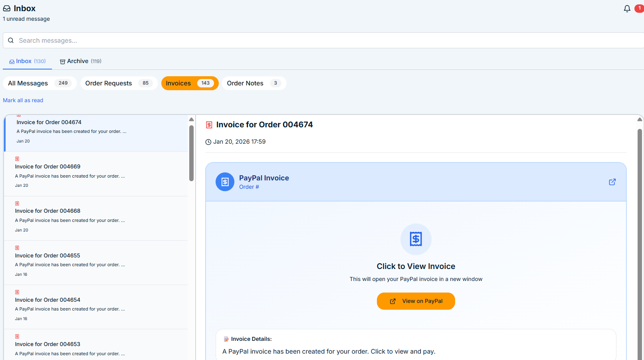Click the Order # label in PayPal card
Screen dimensions: 644x360
pos(249,187)
